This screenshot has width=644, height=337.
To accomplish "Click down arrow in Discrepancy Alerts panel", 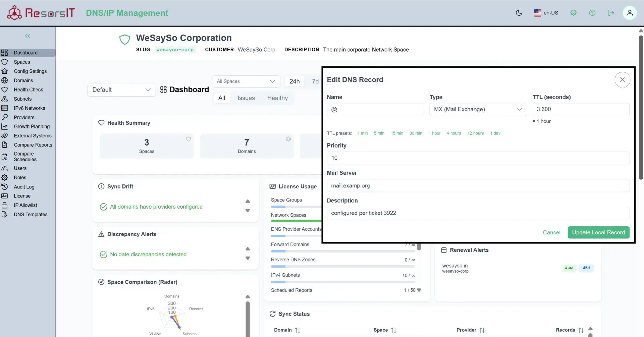I will [248, 258].
